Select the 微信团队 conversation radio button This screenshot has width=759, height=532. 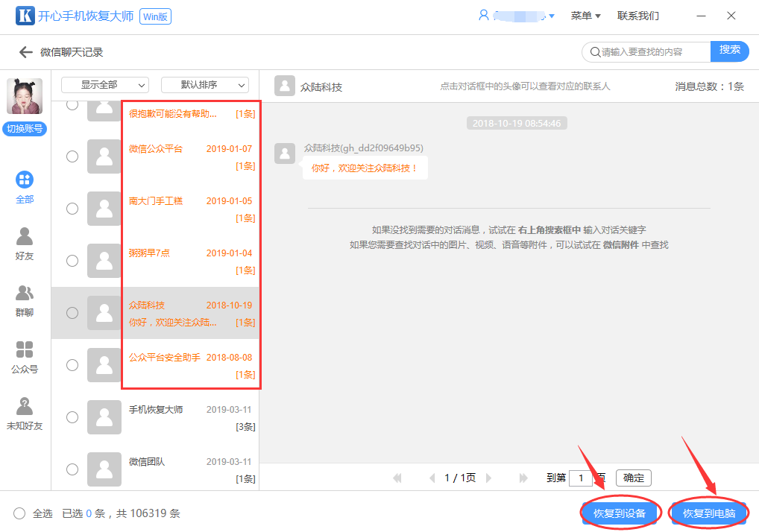pyautogui.click(x=72, y=469)
